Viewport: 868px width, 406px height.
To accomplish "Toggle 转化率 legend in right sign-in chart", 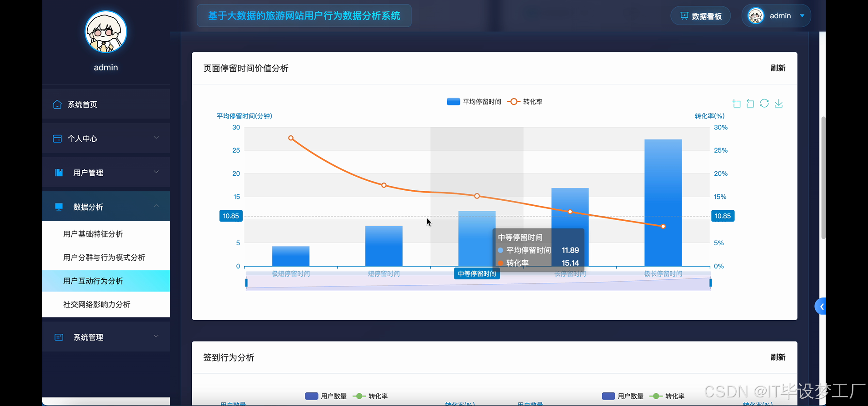I will click(x=667, y=396).
